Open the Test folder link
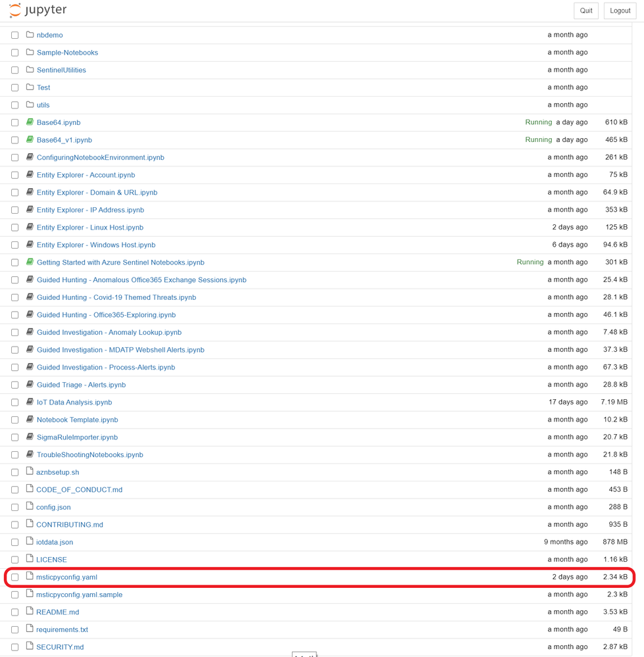This screenshot has height=657, width=644. [43, 87]
